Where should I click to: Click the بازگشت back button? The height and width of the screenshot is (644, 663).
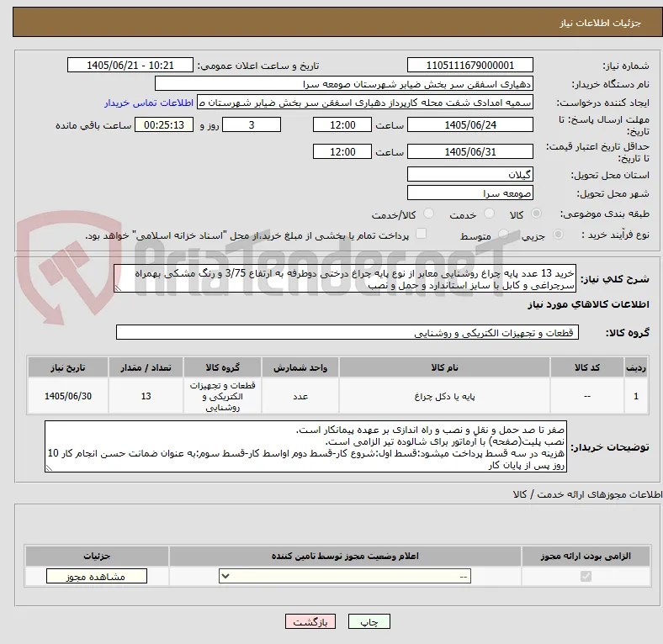(310, 621)
